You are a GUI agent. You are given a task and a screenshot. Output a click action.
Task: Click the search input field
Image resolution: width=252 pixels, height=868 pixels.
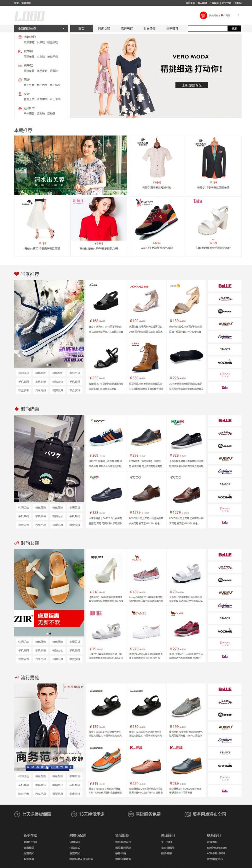point(208,29)
